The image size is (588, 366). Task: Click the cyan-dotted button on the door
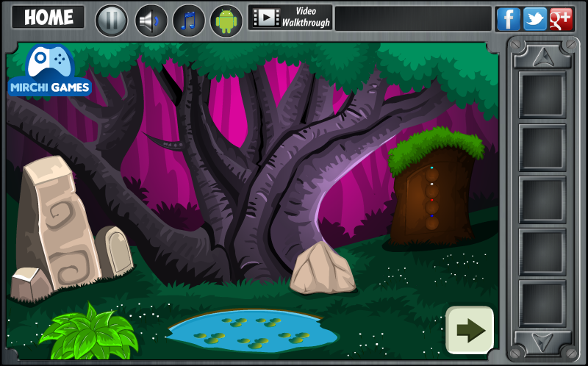[x=432, y=174]
